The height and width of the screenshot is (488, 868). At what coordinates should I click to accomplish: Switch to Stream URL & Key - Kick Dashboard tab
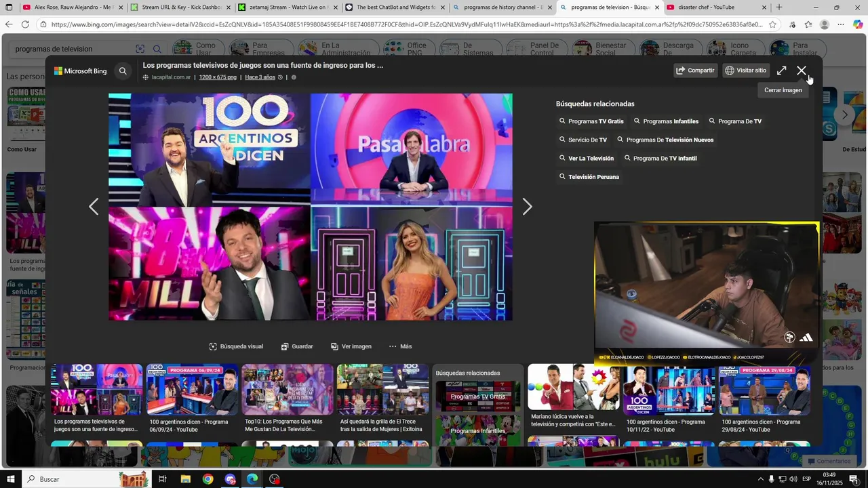coord(180,7)
